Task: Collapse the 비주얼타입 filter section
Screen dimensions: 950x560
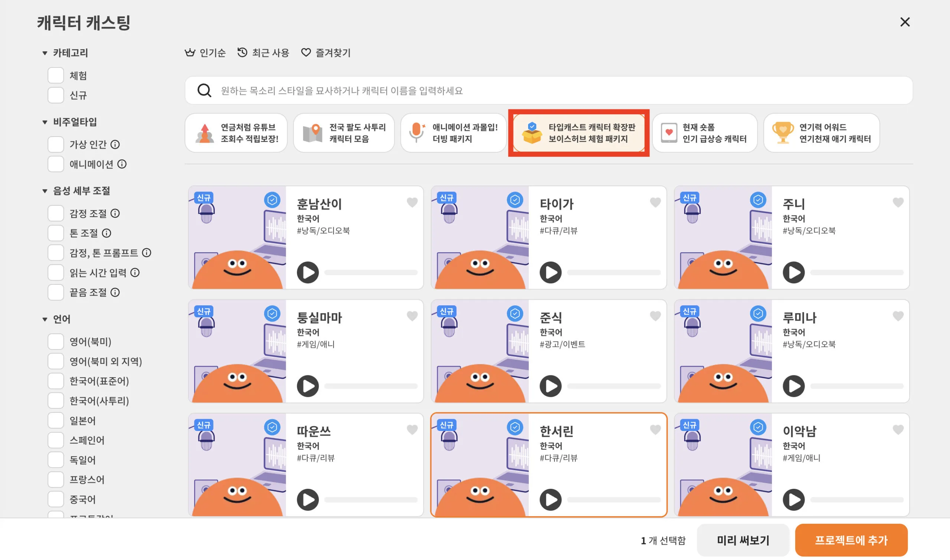Action: pyautogui.click(x=45, y=122)
